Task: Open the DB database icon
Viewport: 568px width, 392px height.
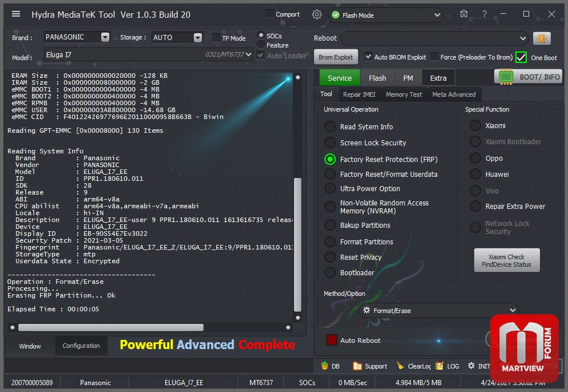Action: pyautogui.click(x=325, y=366)
